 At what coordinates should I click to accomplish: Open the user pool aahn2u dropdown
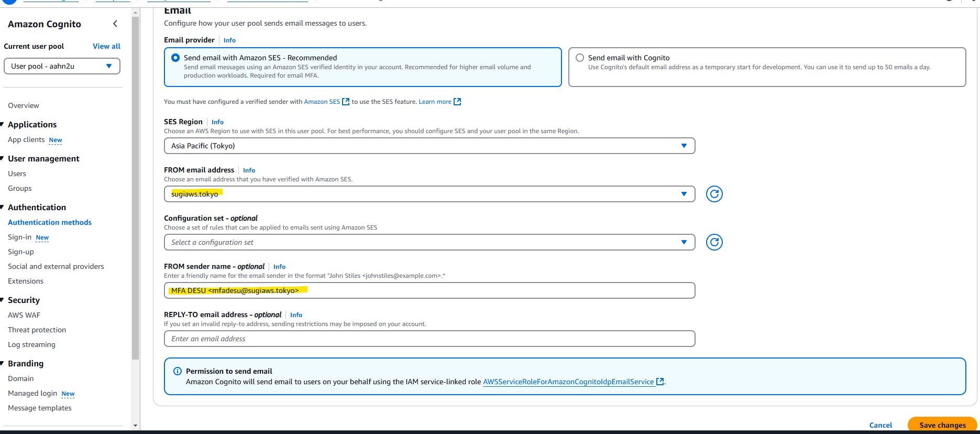tap(62, 66)
